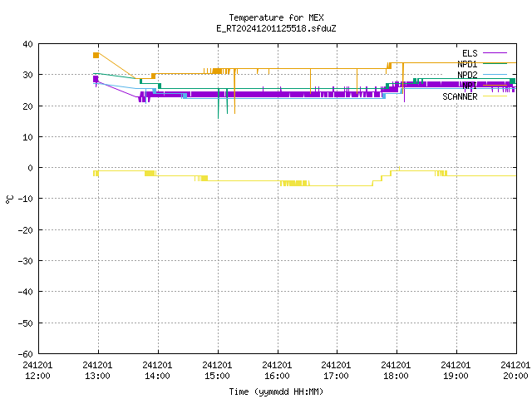
Task: Click the y-axis value 10
Action: point(27,137)
